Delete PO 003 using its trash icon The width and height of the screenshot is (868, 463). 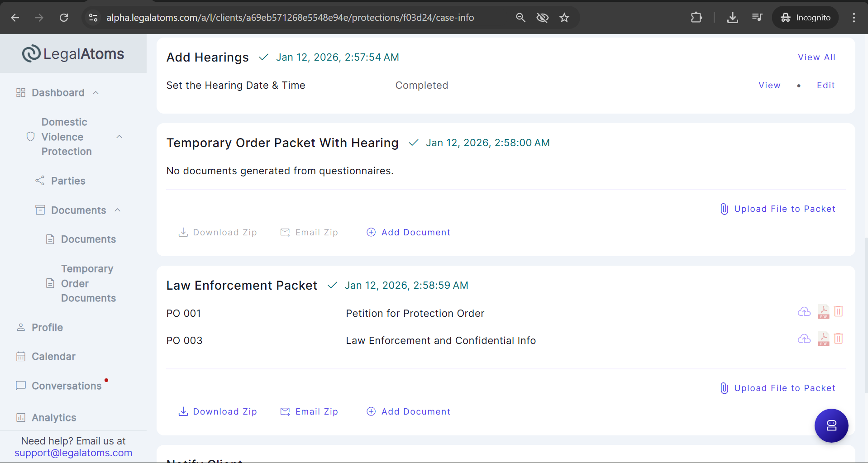tap(838, 339)
